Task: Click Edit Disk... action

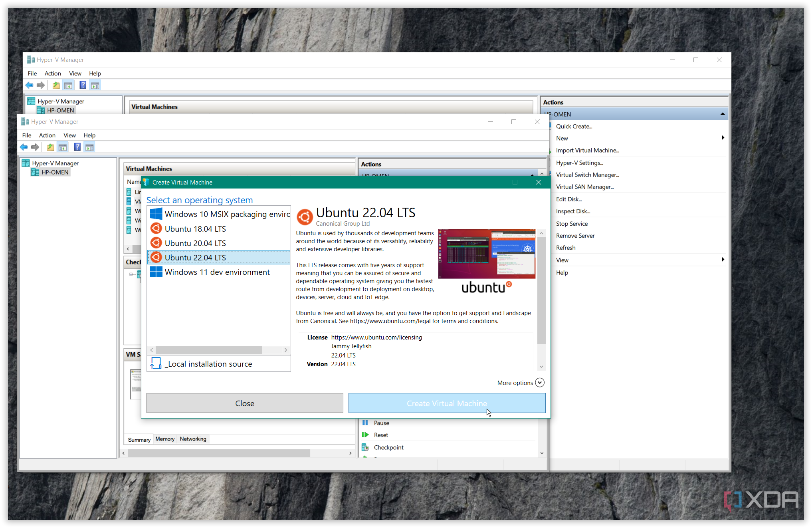Action: [x=569, y=199]
